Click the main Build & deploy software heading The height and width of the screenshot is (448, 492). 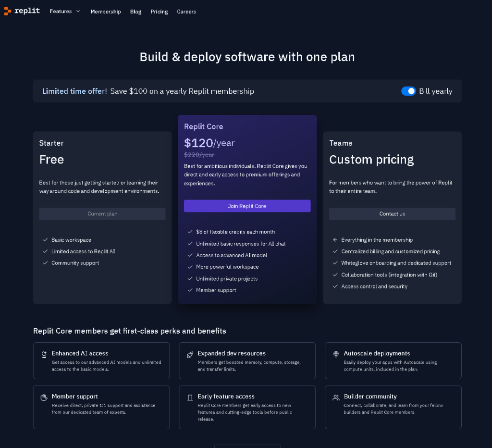tap(247, 57)
